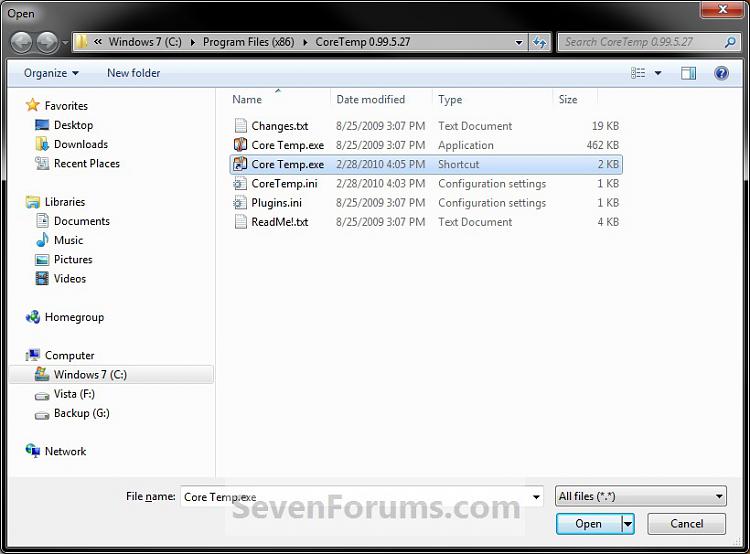Click the Desktop icon in Favorites
The height and width of the screenshot is (554, 750).
[x=42, y=125]
